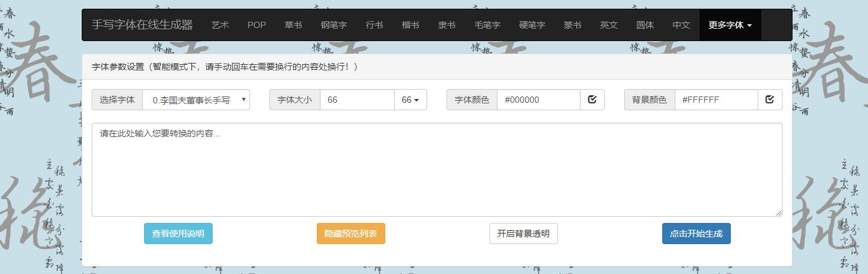Click the text content input area
The image size is (868, 274).
click(x=437, y=169)
